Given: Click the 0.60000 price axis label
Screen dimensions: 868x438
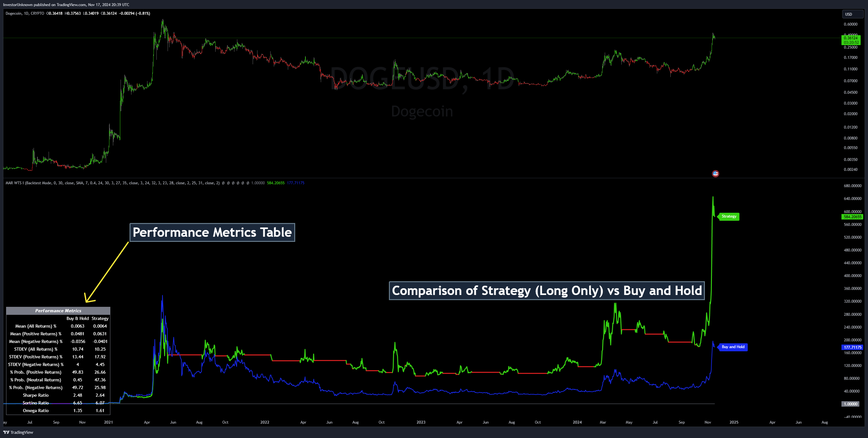Looking at the screenshot, I should point(850,24).
